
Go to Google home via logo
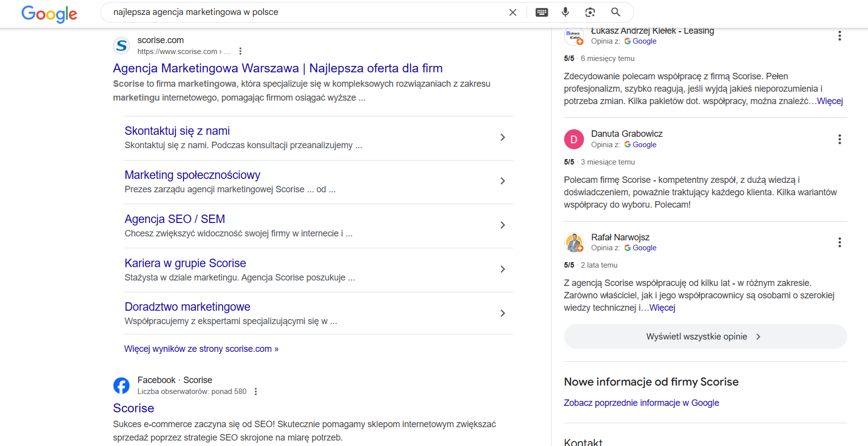49,13
